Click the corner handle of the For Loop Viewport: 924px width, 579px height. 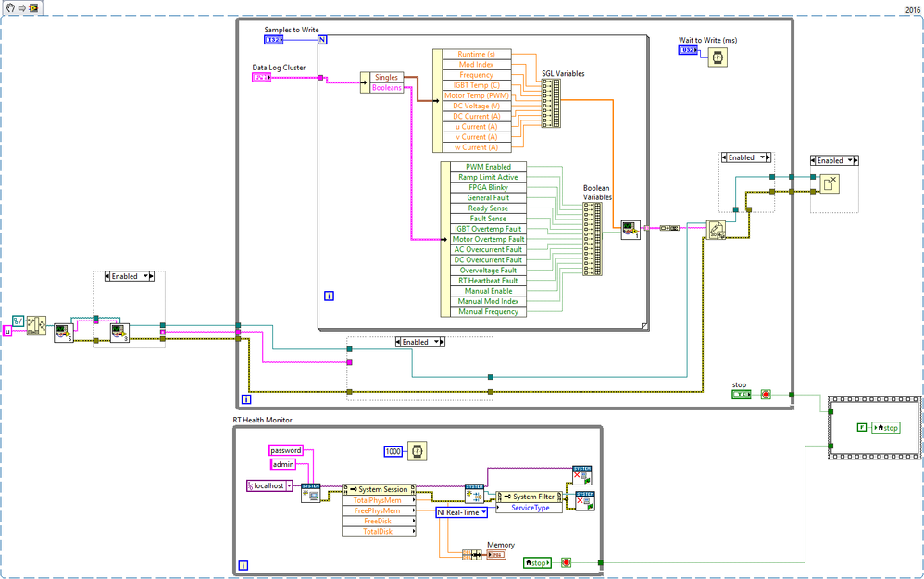644,325
